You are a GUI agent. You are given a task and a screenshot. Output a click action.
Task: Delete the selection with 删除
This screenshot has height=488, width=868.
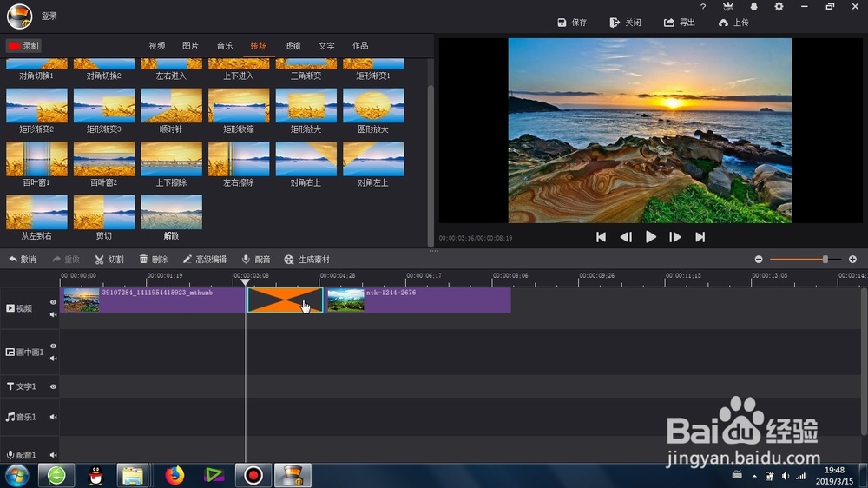click(154, 260)
